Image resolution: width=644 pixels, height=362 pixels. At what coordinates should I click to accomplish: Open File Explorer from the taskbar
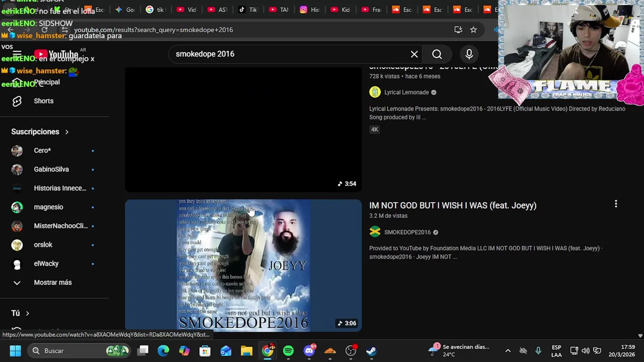246,350
